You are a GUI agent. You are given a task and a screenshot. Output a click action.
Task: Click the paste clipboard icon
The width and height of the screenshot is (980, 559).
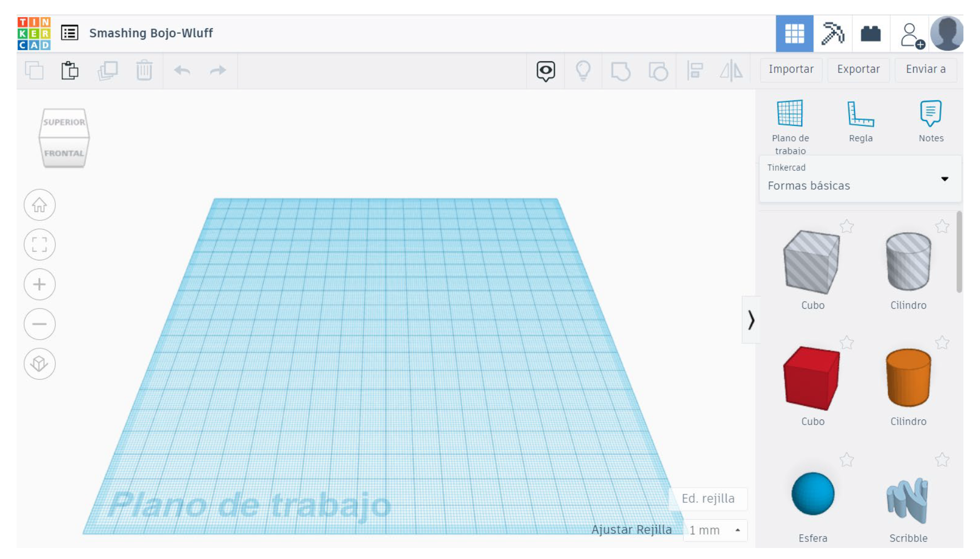click(70, 70)
